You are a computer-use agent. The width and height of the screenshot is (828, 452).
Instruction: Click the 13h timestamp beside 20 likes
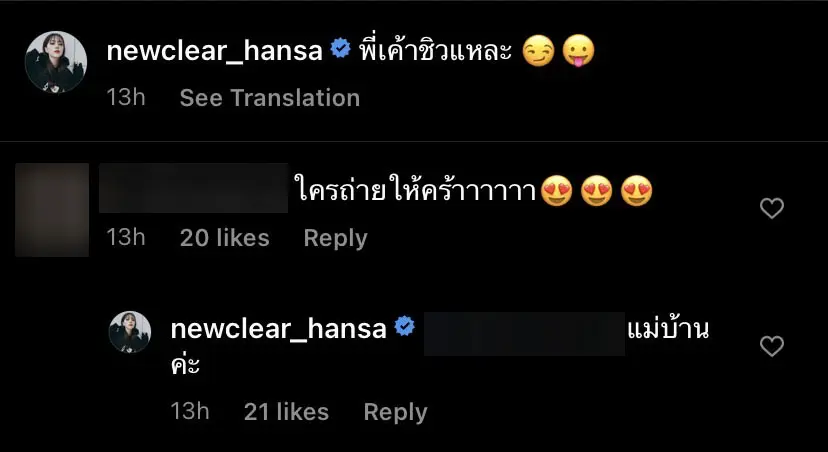(x=126, y=238)
